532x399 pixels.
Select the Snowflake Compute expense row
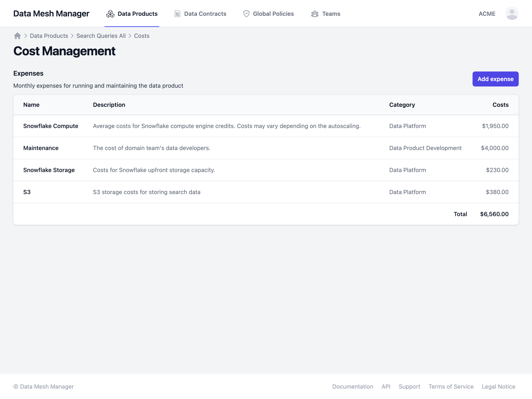[50, 126]
